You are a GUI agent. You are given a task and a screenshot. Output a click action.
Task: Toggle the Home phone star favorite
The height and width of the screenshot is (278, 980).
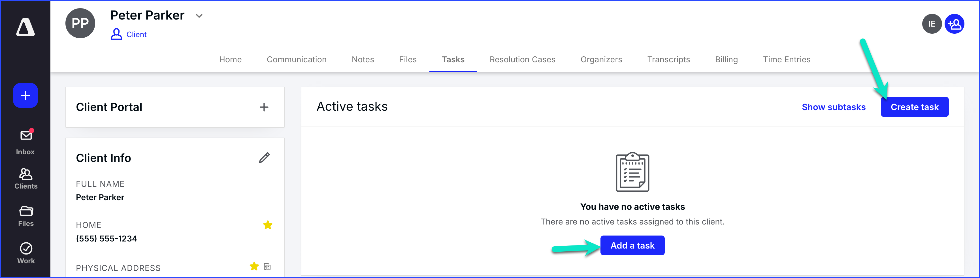coord(268,225)
